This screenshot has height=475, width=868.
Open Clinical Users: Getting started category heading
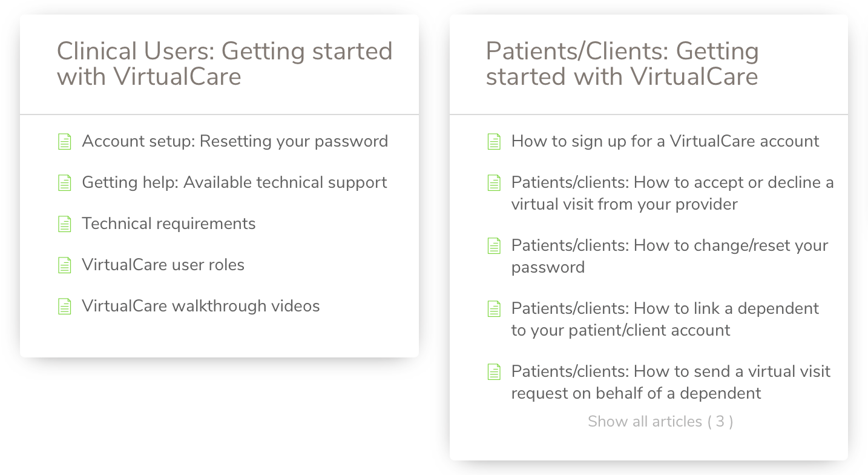[225, 64]
